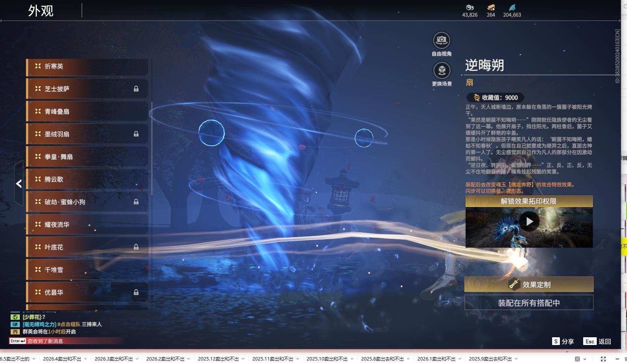Select the 千堆雪 skin
This screenshot has height=364, width=627.
(x=87, y=269)
